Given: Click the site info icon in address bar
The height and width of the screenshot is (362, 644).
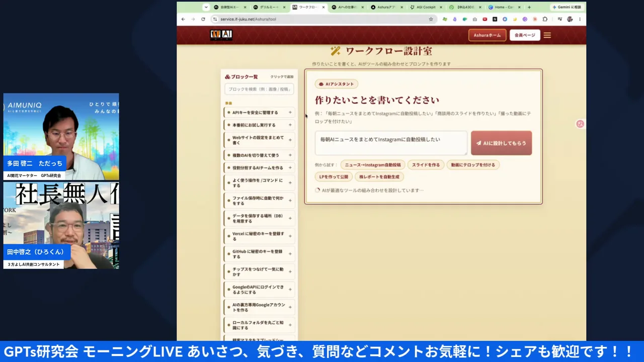Looking at the screenshot, I should coord(215,19).
